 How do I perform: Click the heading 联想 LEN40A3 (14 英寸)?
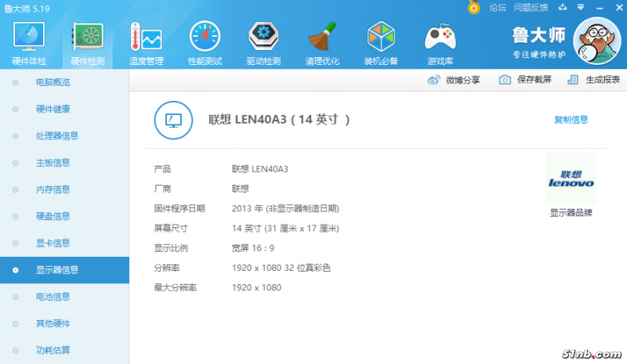[x=279, y=120]
